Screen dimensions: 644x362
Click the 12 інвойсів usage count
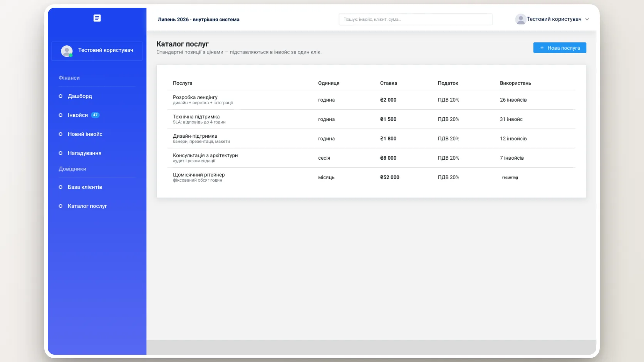click(x=513, y=138)
